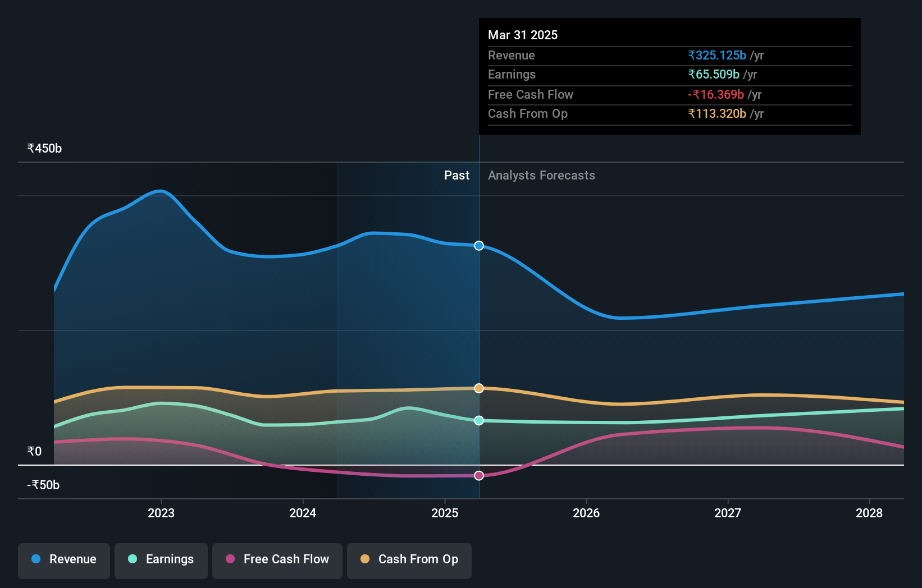Click the Cash From Op row label in tooltip
Viewport: 922px width, 588px height.
(528, 114)
